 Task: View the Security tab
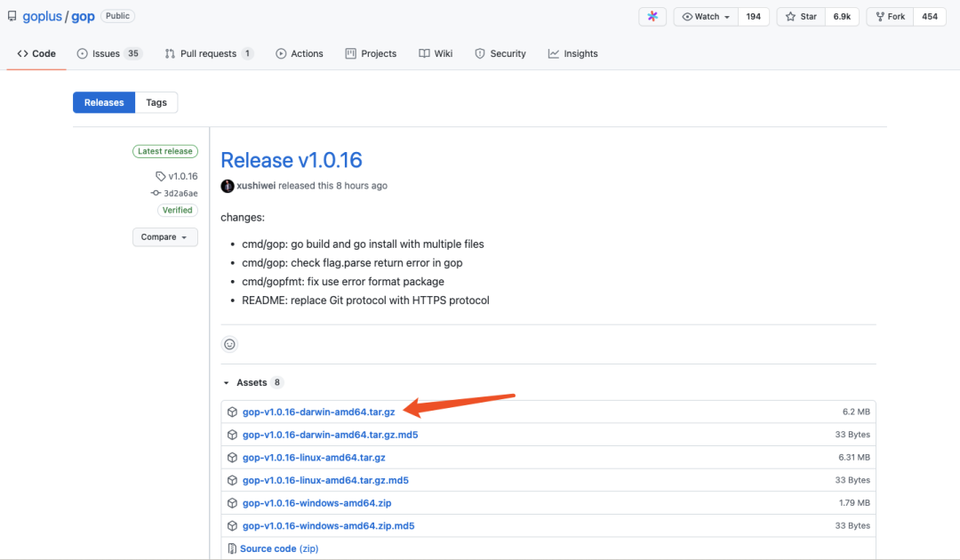click(500, 54)
